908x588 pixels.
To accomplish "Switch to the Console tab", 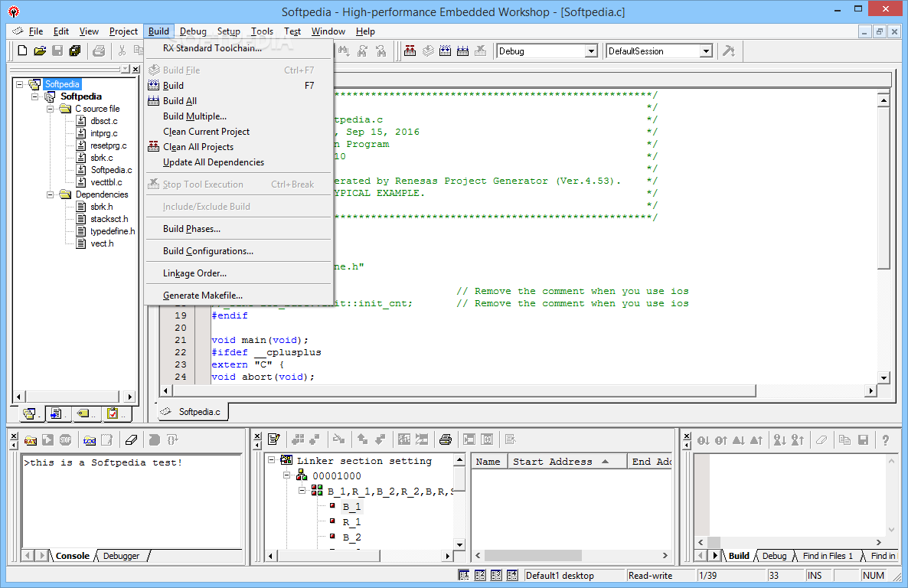I will click(73, 556).
